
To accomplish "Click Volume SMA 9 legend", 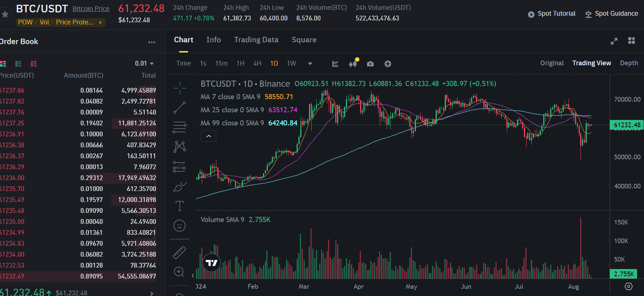I will [x=236, y=219].
